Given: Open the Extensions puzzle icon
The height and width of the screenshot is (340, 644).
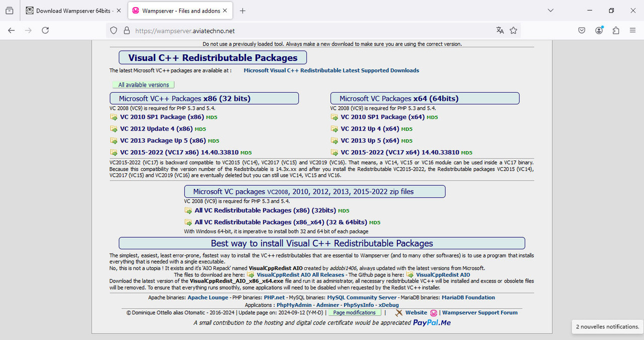Looking at the screenshot, I should coord(616,31).
